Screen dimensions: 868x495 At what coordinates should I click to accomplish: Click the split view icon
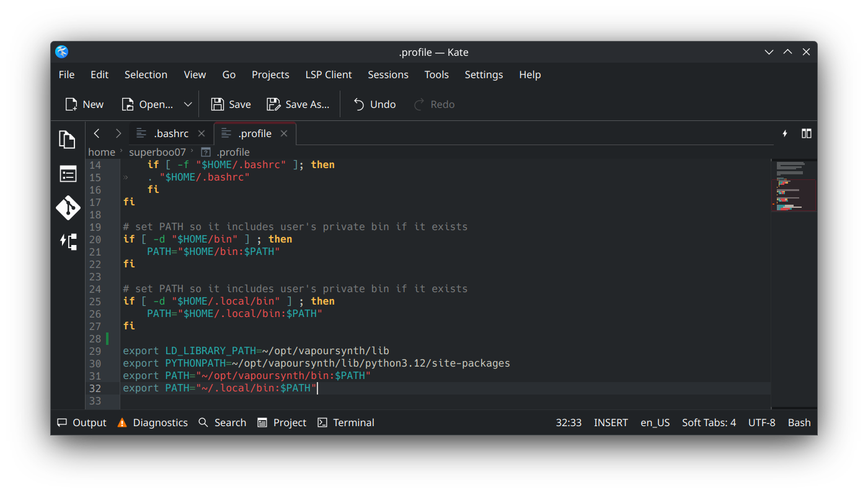[x=806, y=133]
